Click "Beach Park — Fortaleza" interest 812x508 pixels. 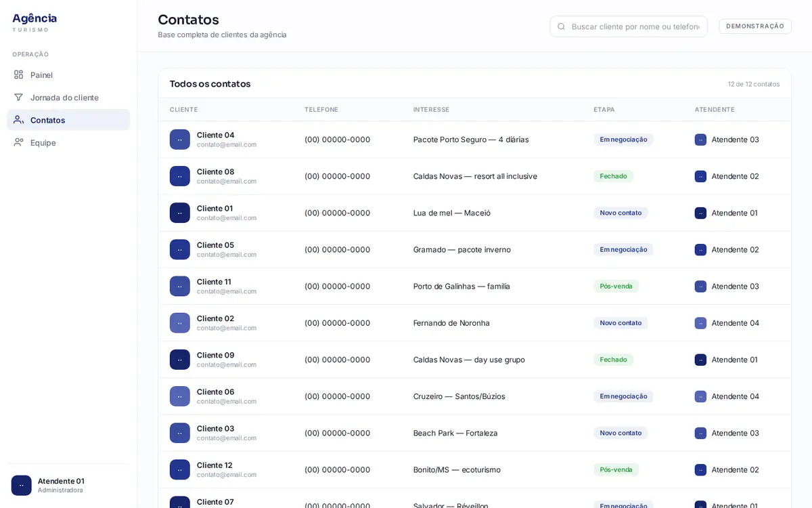click(455, 433)
